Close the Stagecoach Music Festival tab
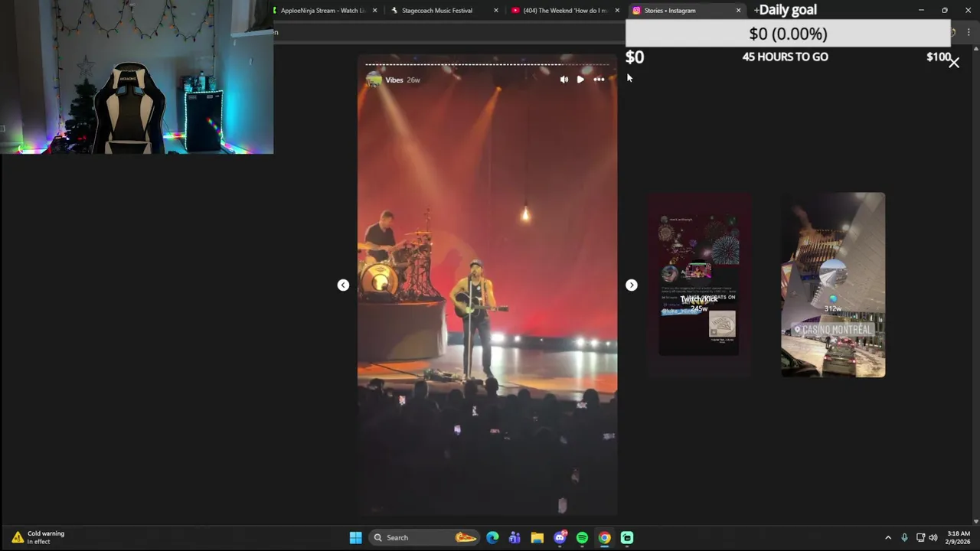 tap(496, 11)
